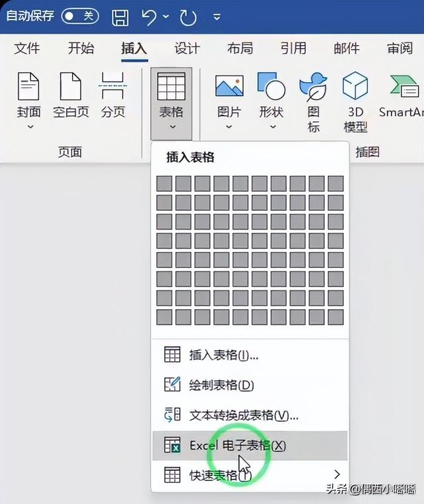The height and width of the screenshot is (504, 424).
Task: Toggle the AutoSave (自动保存) switch
Action: pyautogui.click(x=80, y=16)
